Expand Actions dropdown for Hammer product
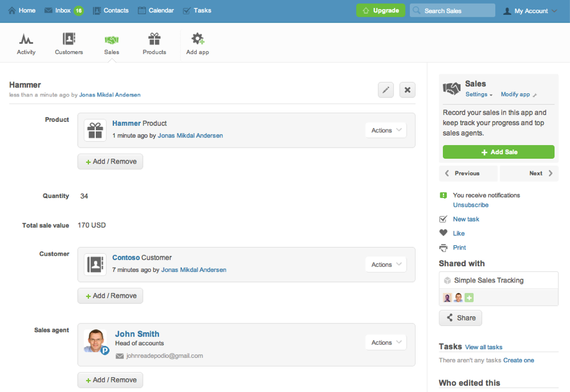Image resolution: width=570 pixels, height=392 pixels. pos(386,130)
